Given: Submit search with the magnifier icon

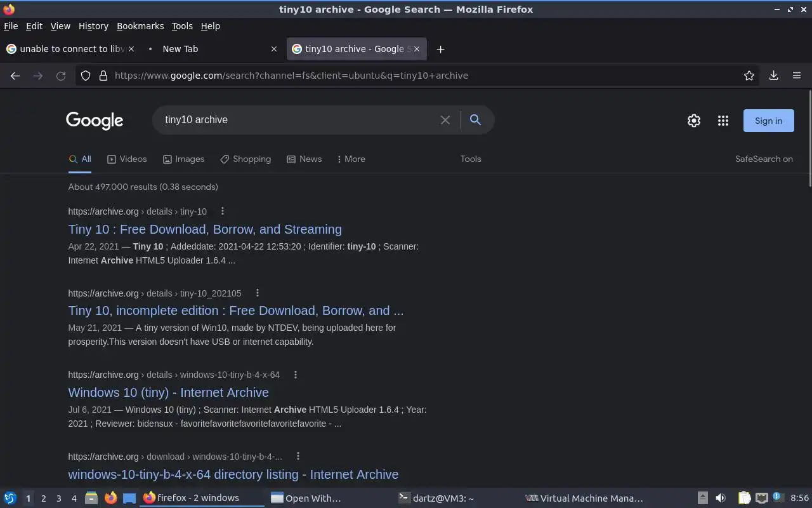Looking at the screenshot, I should [475, 119].
